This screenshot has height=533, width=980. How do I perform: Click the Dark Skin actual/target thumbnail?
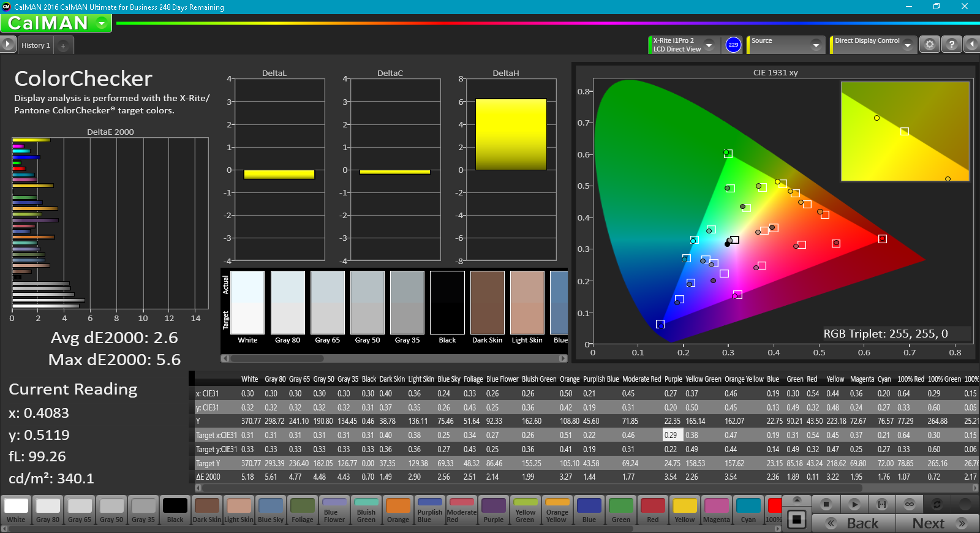click(x=487, y=303)
